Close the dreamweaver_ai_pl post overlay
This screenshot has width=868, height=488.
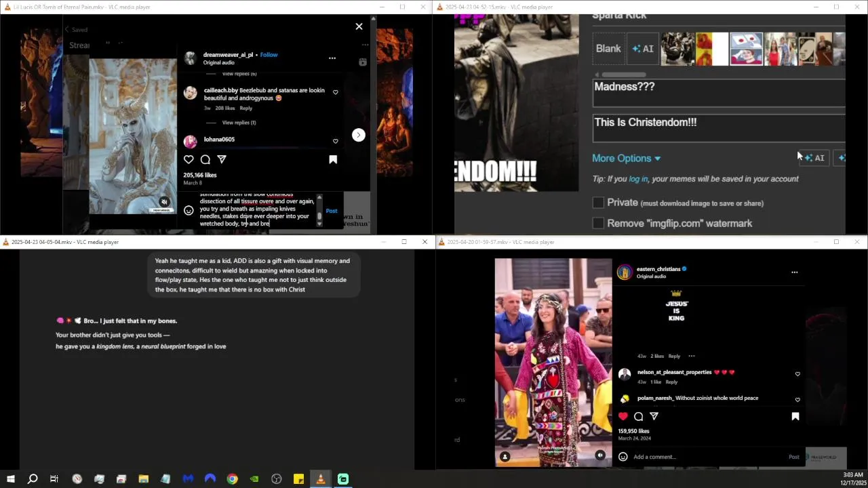359,26
